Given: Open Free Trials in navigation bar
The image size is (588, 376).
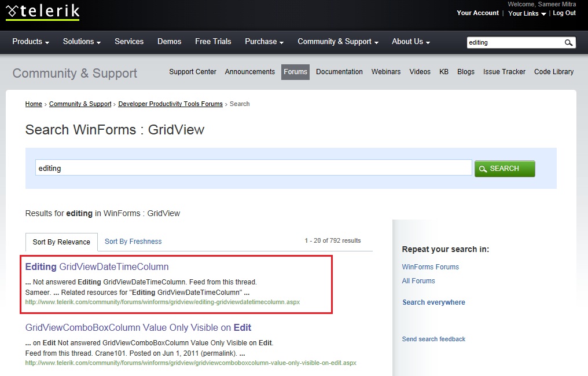Looking at the screenshot, I should pos(213,42).
